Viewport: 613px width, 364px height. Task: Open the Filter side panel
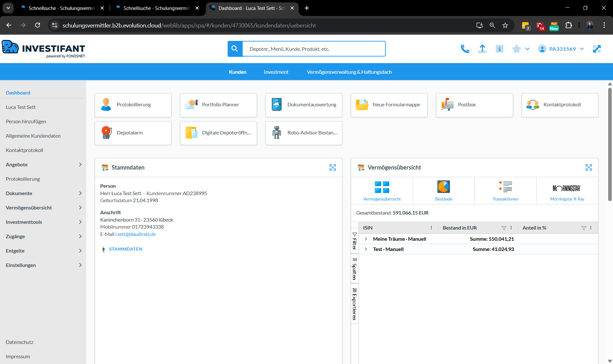point(354,241)
